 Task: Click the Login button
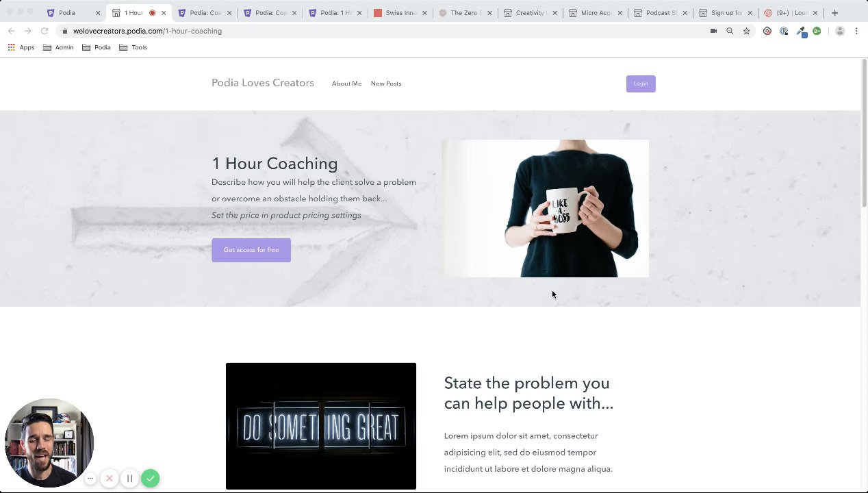pyautogui.click(x=641, y=84)
